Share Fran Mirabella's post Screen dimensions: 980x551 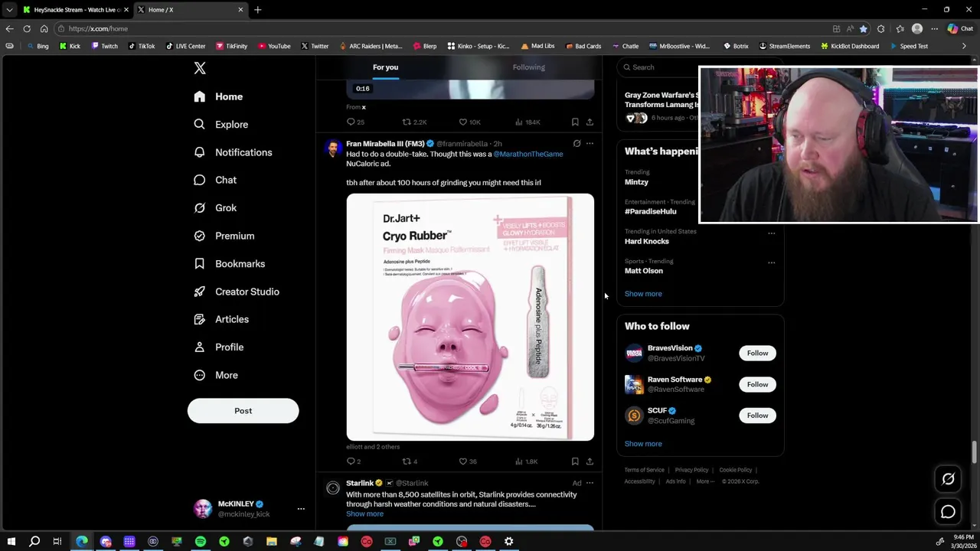(590, 461)
